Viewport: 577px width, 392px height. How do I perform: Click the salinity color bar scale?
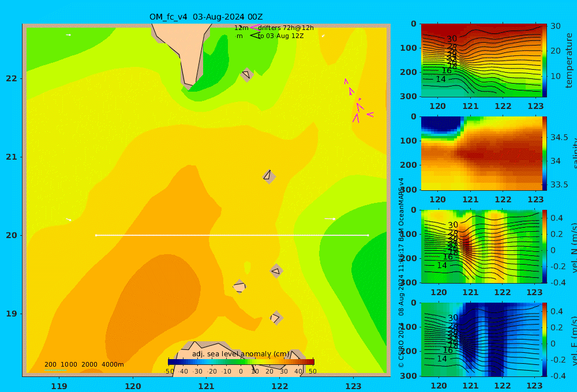tap(545, 153)
